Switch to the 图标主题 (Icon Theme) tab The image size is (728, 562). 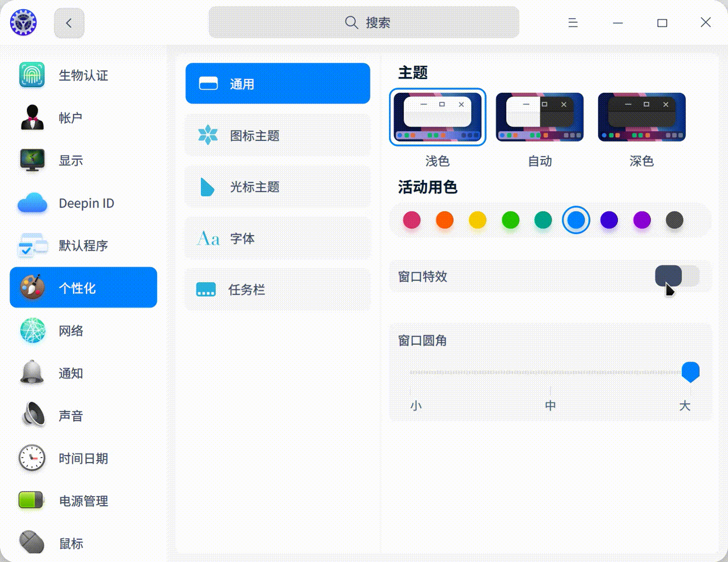tap(278, 135)
